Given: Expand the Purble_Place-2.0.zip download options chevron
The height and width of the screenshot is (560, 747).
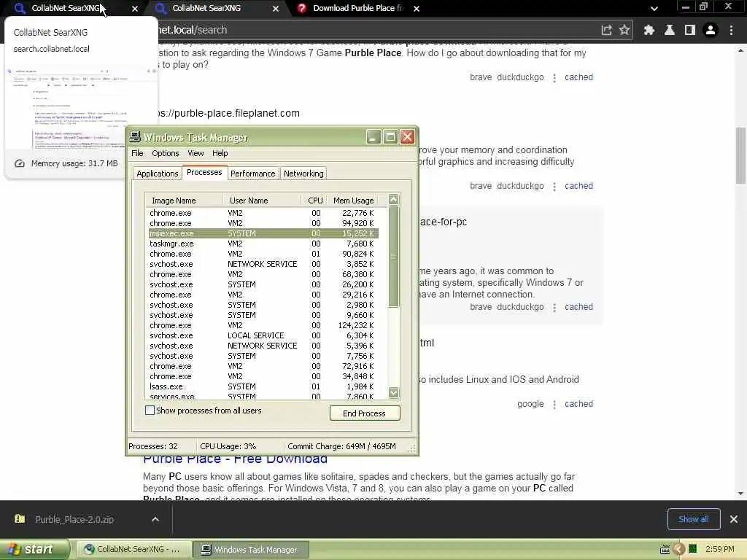Looking at the screenshot, I should point(155,519).
